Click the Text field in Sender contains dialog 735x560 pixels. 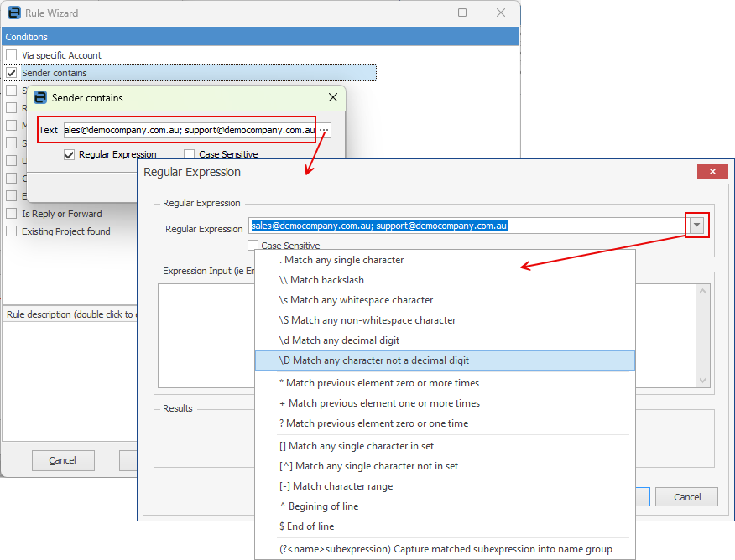pyautogui.click(x=190, y=130)
